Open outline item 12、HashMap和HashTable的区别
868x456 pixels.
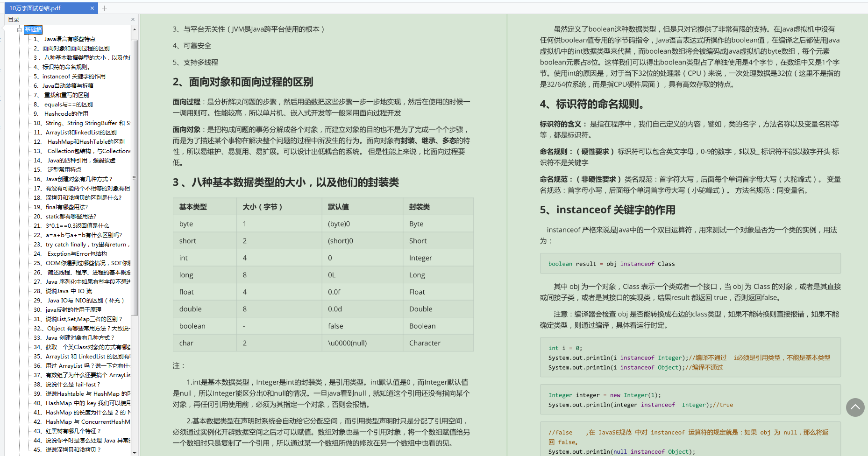(79, 142)
